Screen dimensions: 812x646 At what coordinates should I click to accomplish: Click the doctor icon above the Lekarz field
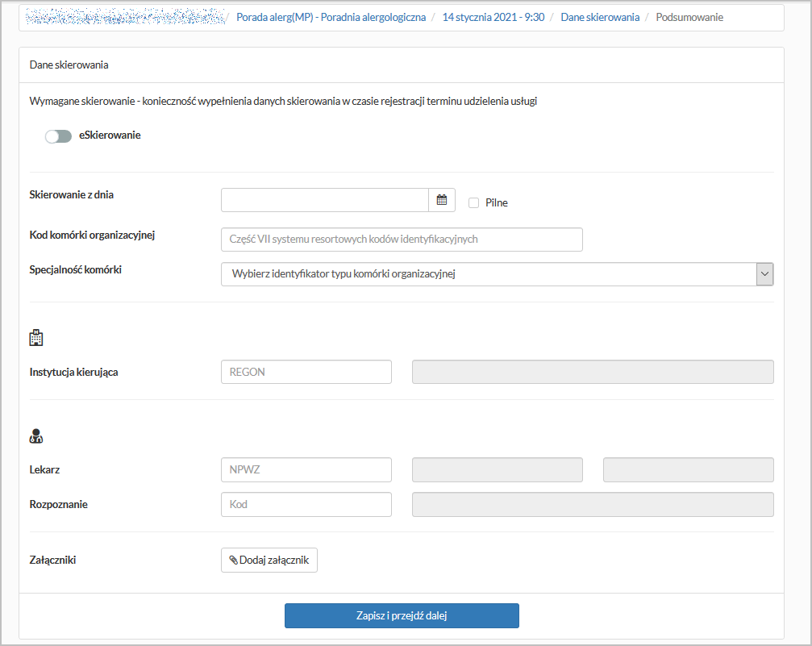pyautogui.click(x=35, y=436)
